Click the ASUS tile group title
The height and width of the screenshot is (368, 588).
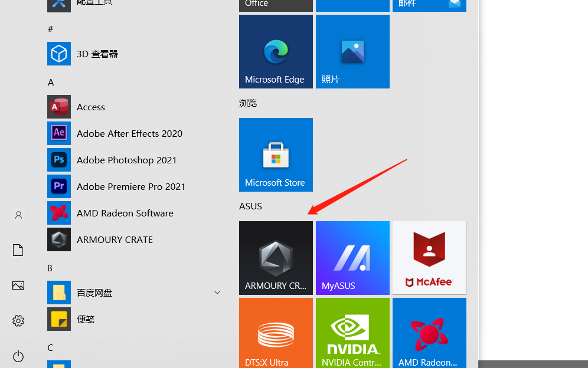(250, 206)
